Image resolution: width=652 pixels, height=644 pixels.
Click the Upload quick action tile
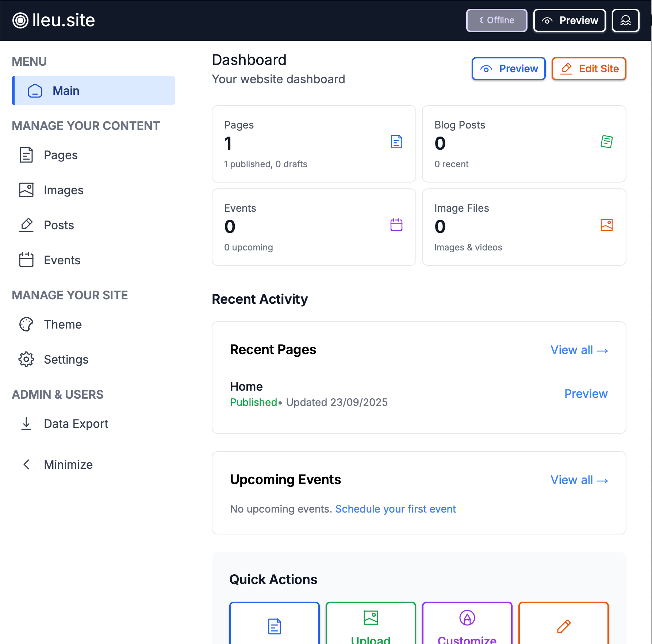(x=371, y=624)
